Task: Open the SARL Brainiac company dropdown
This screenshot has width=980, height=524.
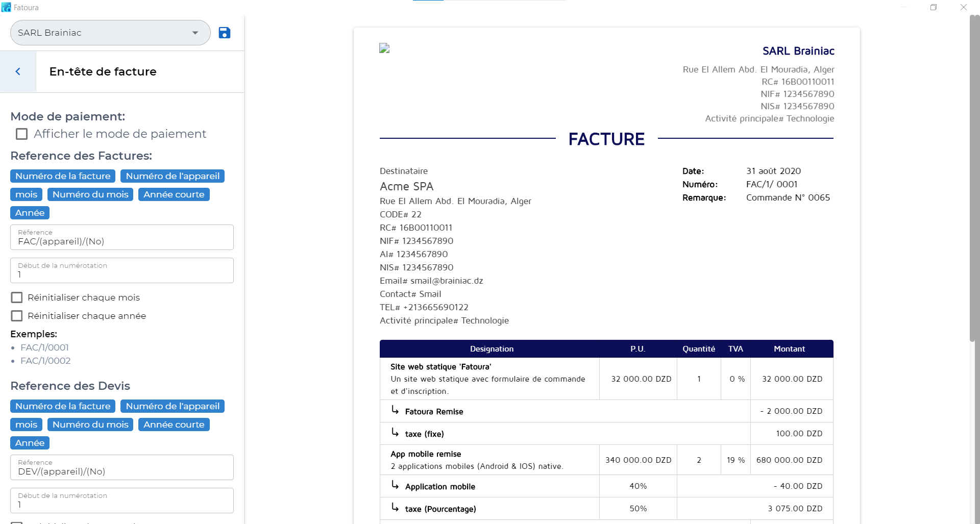Action: pyautogui.click(x=102, y=33)
